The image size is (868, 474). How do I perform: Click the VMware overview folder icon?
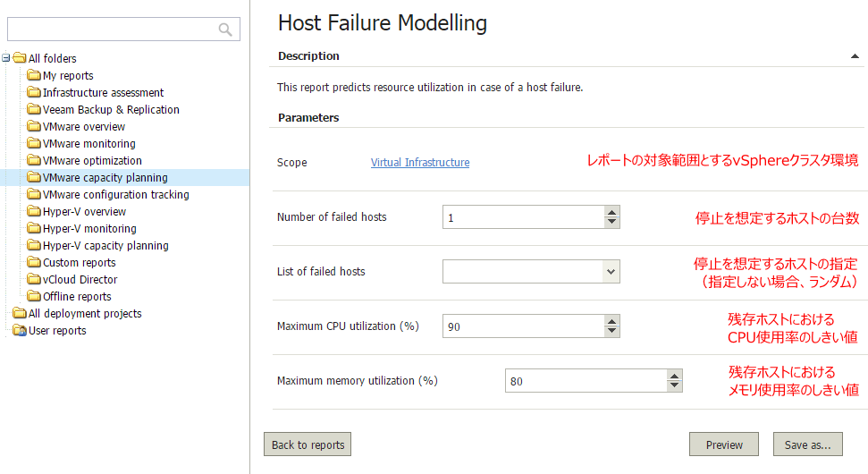34,126
